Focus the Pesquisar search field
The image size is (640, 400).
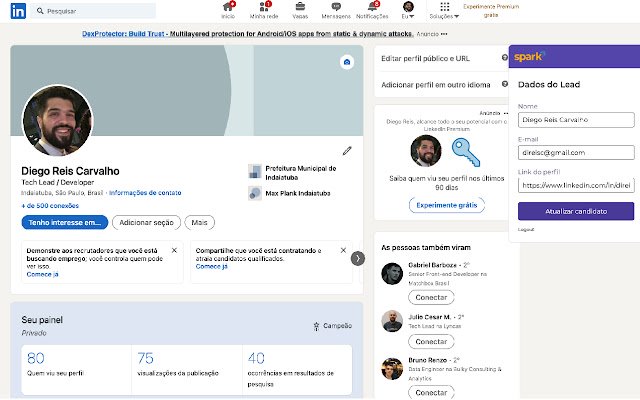93,11
